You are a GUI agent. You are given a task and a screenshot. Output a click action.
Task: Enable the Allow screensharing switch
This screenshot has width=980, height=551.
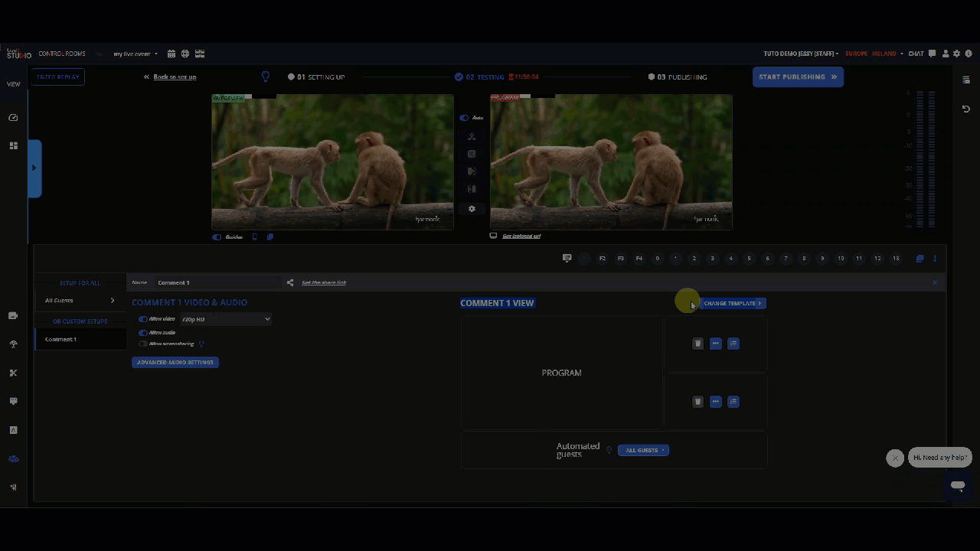pos(143,344)
